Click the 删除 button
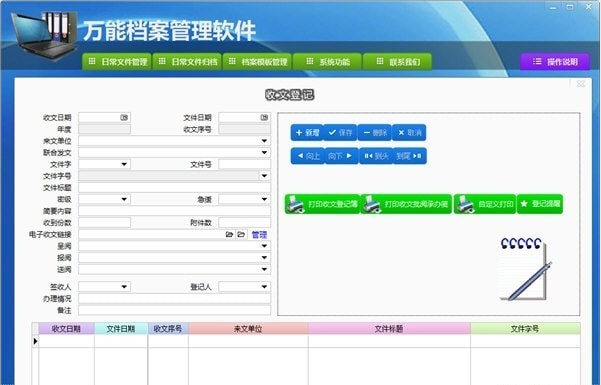This screenshot has height=385, width=601. click(375, 133)
